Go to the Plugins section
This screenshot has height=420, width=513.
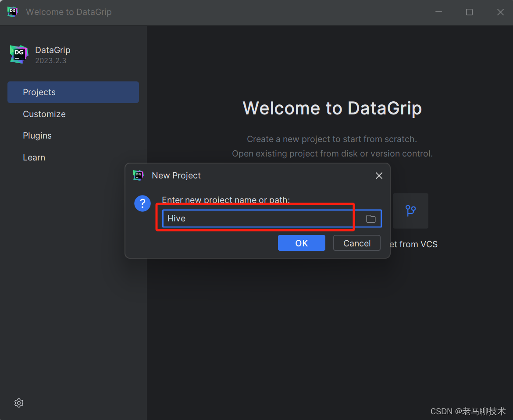coord(37,136)
